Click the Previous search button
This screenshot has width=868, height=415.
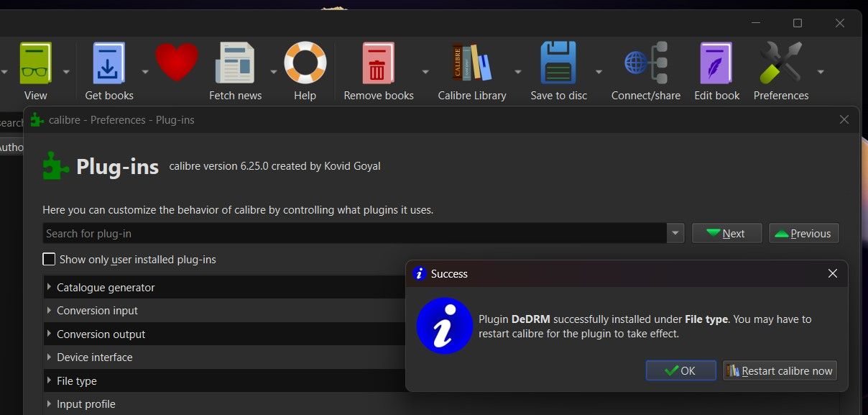click(803, 232)
